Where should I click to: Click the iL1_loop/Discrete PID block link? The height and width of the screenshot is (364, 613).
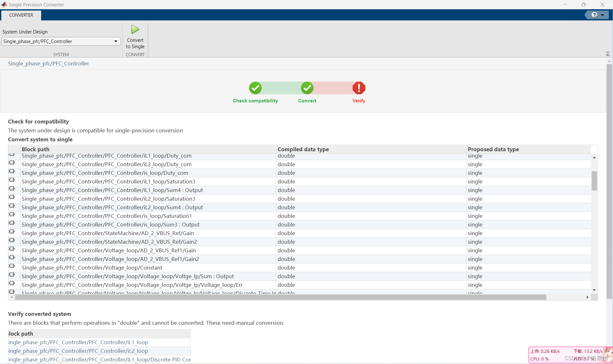pyautogui.click(x=99, y=360)
